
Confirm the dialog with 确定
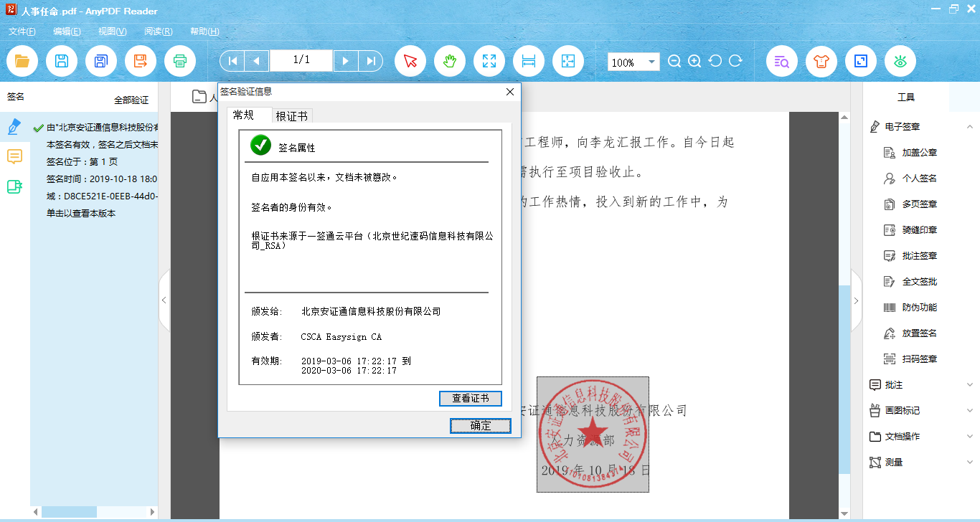pyautogui.click(x=480, y=426)
